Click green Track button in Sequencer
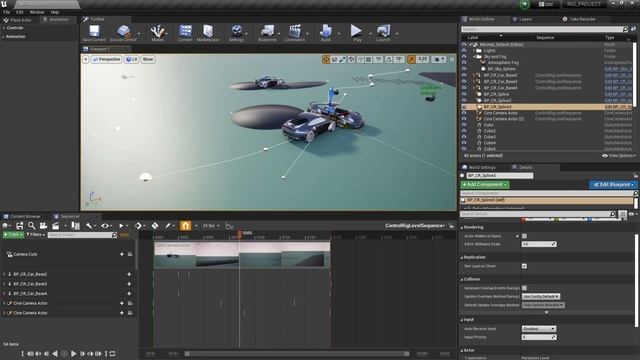Image resolution: width=640 pixels, height=360 pixels. point(13,235)
